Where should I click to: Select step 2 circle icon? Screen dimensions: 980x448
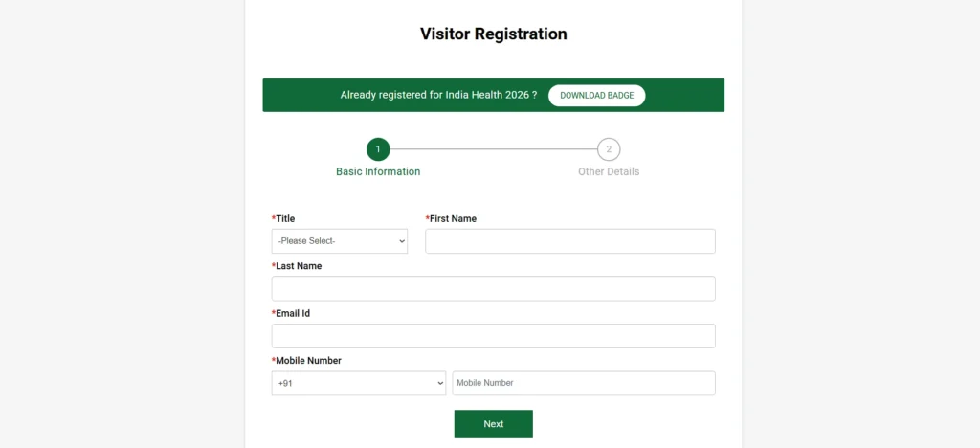tap(609, 149)
